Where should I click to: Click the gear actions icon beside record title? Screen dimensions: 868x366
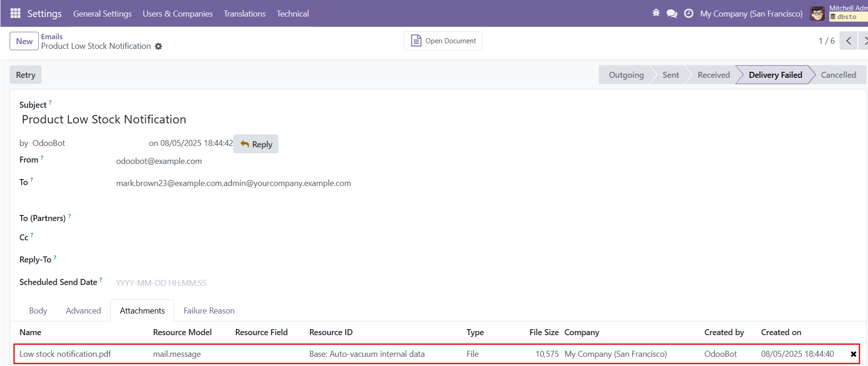(159, 46)
